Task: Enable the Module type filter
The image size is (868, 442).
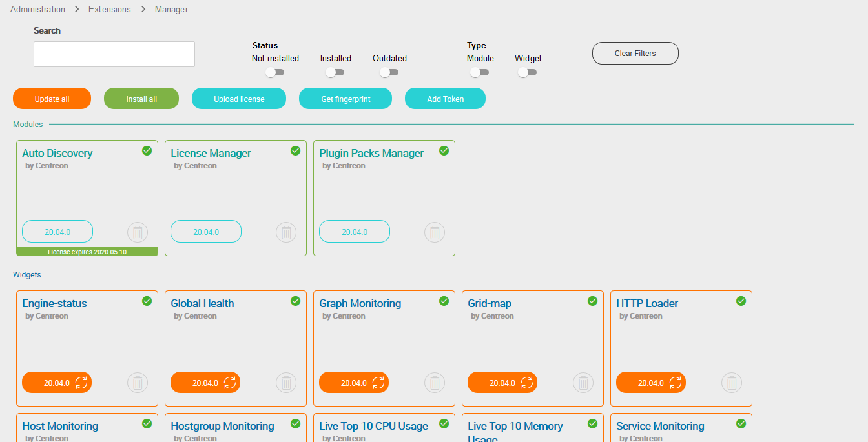Action: (x=479, y=72)
